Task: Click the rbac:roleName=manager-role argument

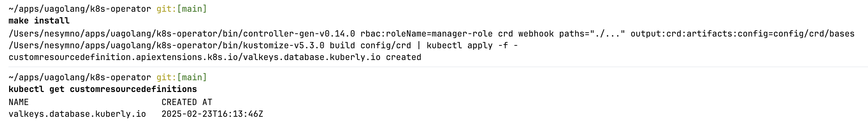Action: click(x=426, y=34)
